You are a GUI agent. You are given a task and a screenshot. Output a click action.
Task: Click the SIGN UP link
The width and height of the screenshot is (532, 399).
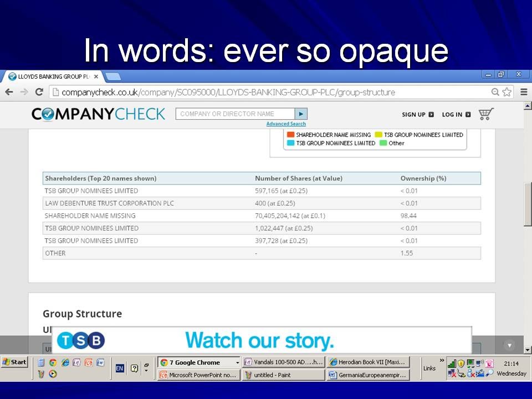(x=418, y=115)
